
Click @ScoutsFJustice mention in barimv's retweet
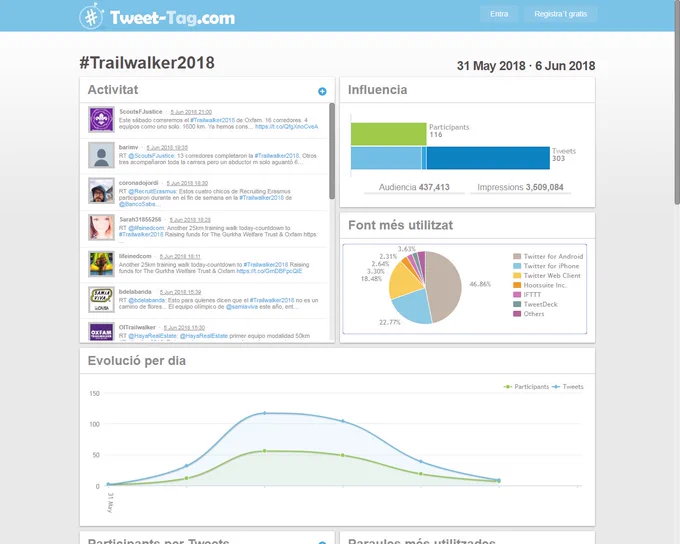coord(151,155)
